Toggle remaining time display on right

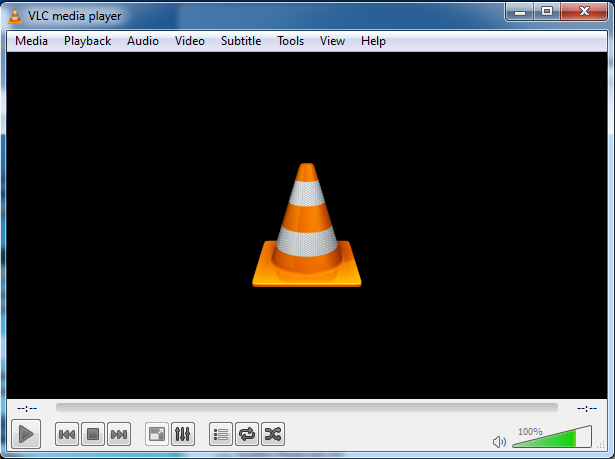[x=587, y=408]
